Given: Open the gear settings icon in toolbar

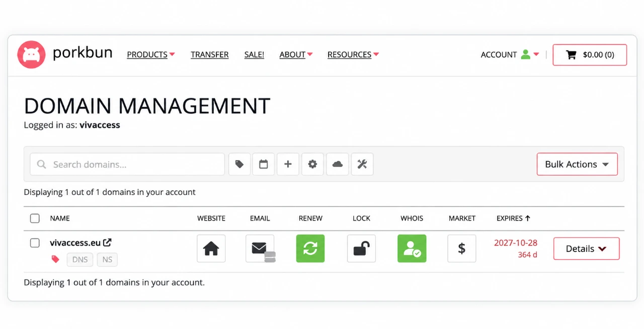Looking at the screenshot, I should tap(312, 164).
